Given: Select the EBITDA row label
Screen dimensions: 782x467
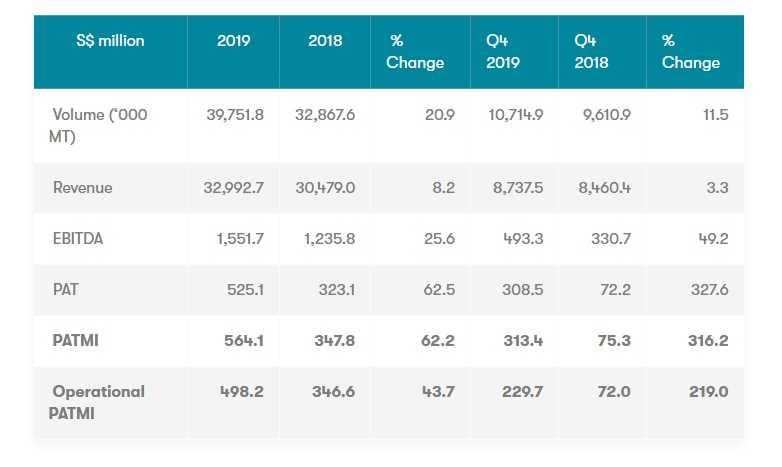Looking at the screenshot, I should (x=80, y=239).
